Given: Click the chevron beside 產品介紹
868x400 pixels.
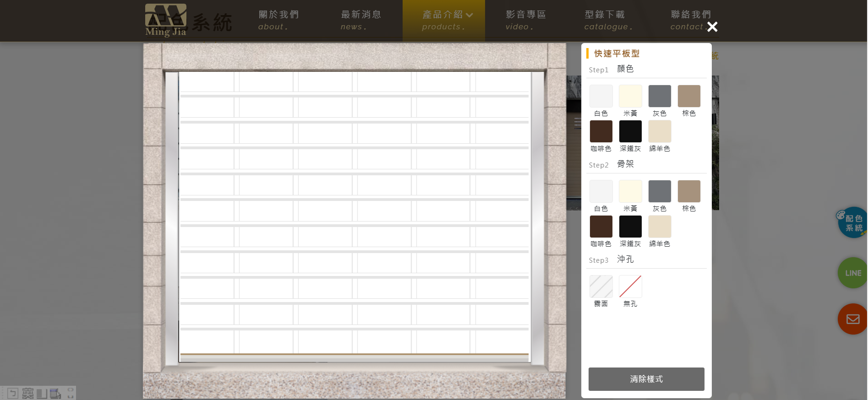Looking at the screenshot, I should tap(470, 15).
